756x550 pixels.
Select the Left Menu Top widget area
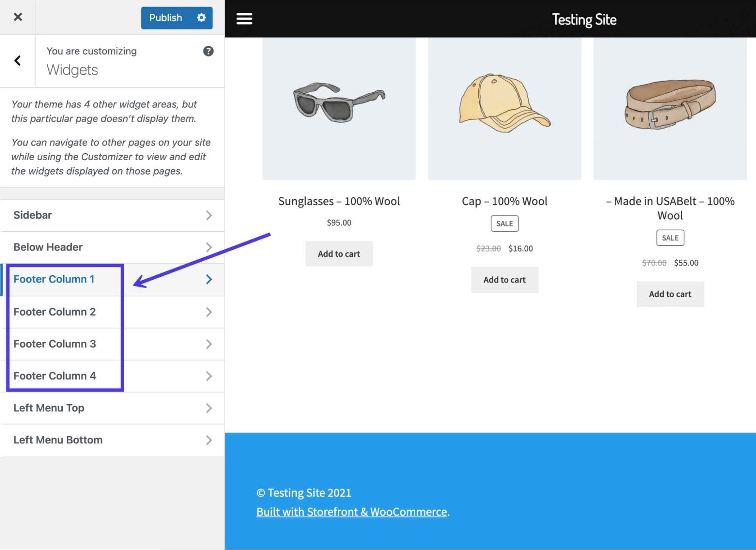(112, 407)
